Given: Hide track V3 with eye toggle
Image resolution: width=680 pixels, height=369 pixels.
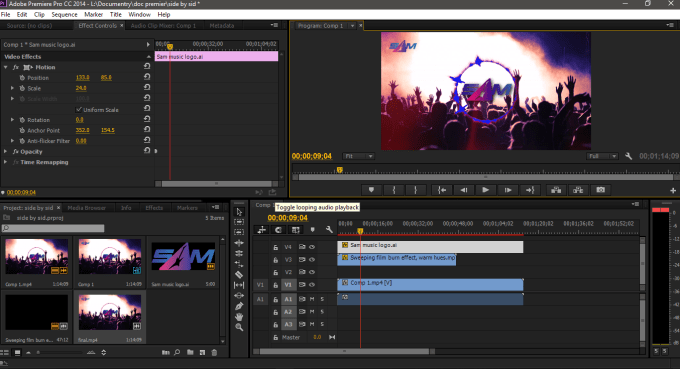Looking at the screenshot, I should [312, 259].
